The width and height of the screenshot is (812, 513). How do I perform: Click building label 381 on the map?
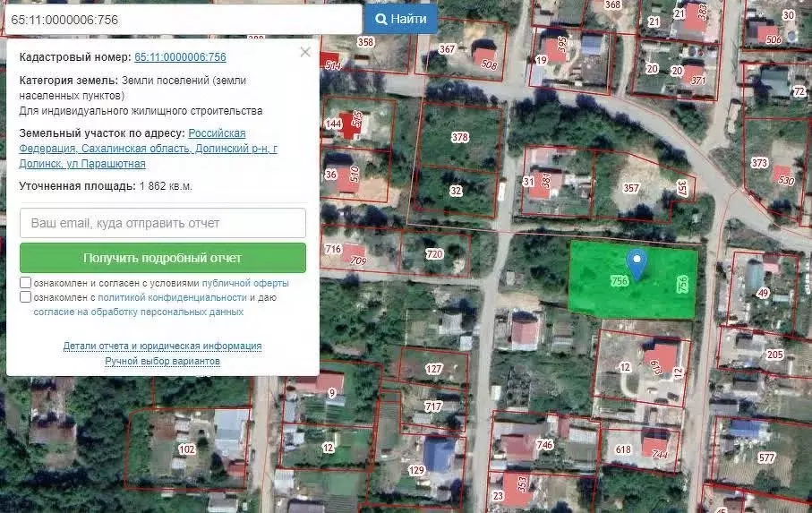[546, 180]
